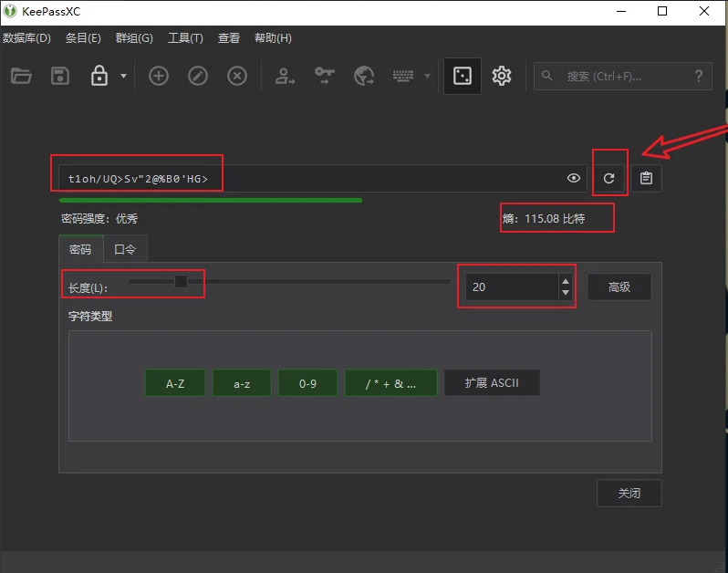
Task: Toggle password visibility eye icon
Action: (574, 178)
